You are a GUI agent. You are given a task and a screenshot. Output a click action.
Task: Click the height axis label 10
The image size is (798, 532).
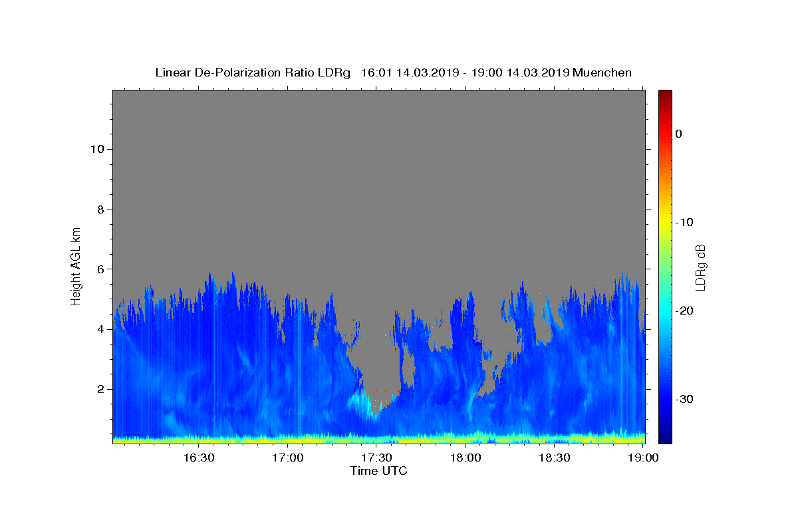pos(98,149)
